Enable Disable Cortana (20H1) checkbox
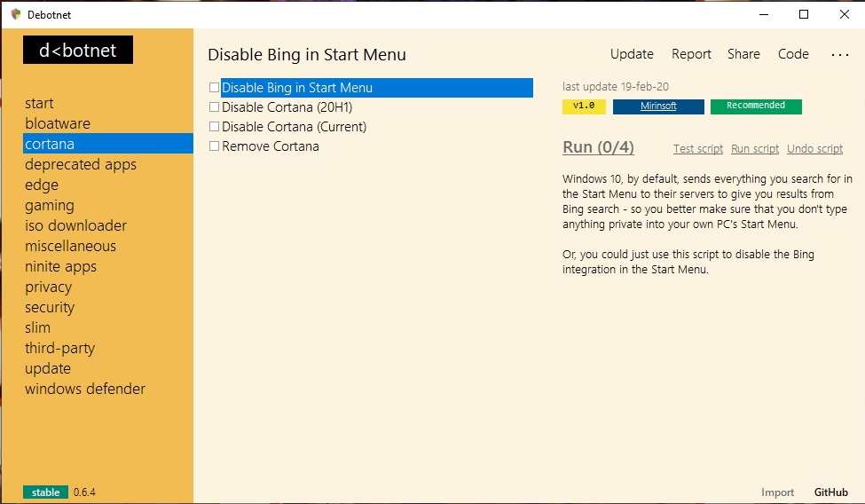 click(214, 107)
